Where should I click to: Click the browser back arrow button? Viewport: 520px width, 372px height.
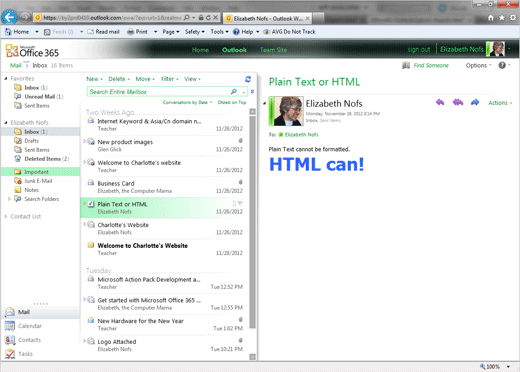(x=9, y=17)
